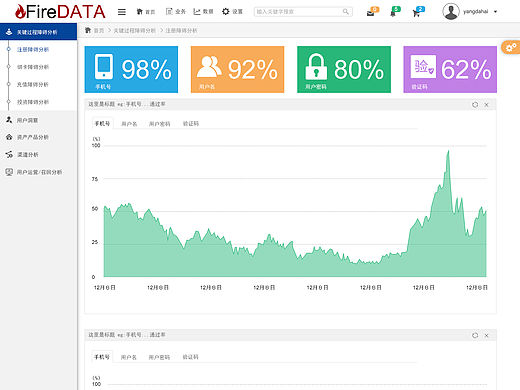
Task: Click the first chart panel title text
Action: (x=127, y=104)
